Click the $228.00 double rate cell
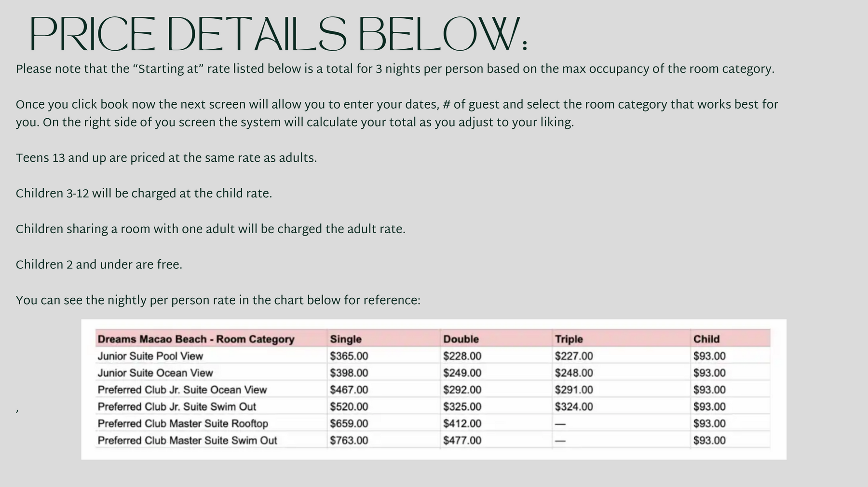The image size is (868, 487). click(x=462, y=356)
